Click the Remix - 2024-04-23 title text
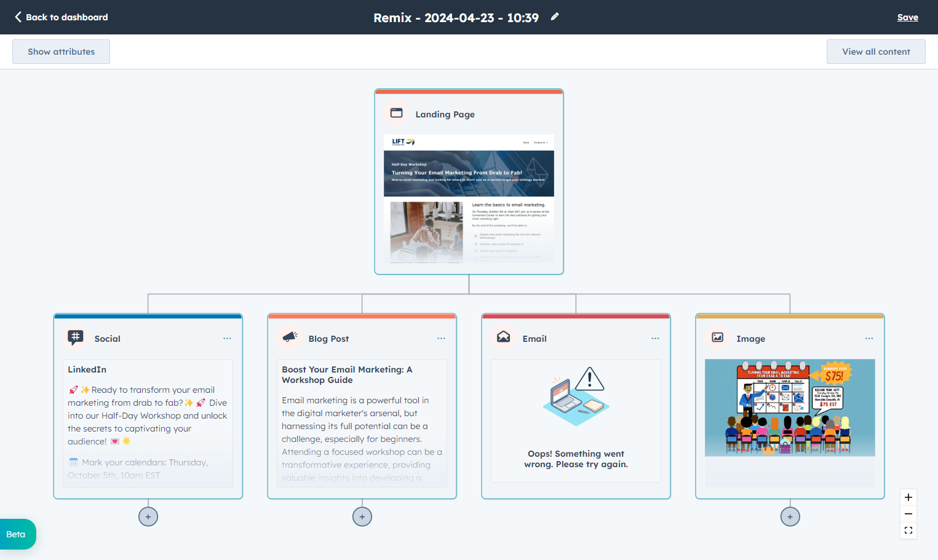The height and width of the screenshot is (560, 938). [456, 17]
